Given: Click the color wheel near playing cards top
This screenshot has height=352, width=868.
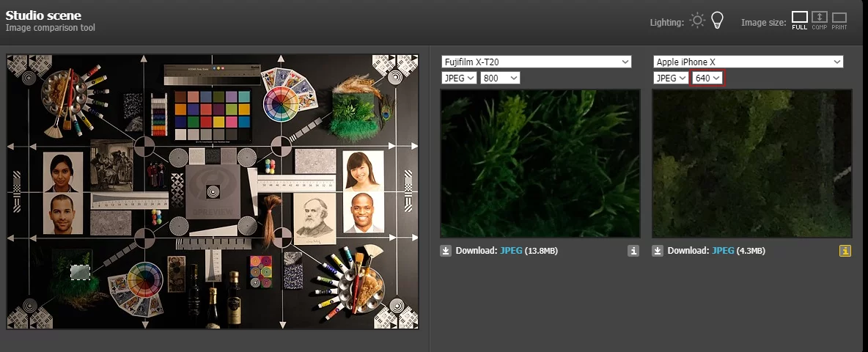Looking at the screenshot, I should (x=281, y=105).
